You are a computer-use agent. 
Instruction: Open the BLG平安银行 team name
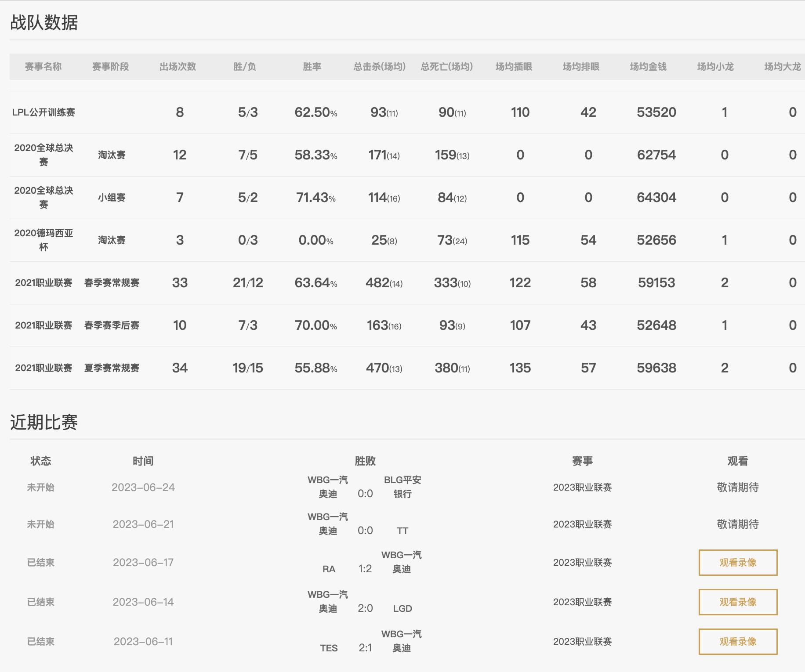click(x=402, y=487)
